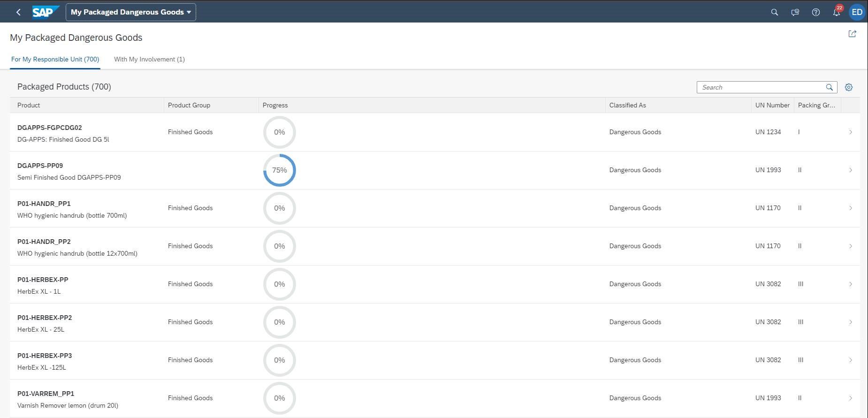This screenshot has width=868, height=418.
Task: Click Finished Goods cell in DGAPPS-FGPCDG02 row
Action: click(x=190, y=132)
